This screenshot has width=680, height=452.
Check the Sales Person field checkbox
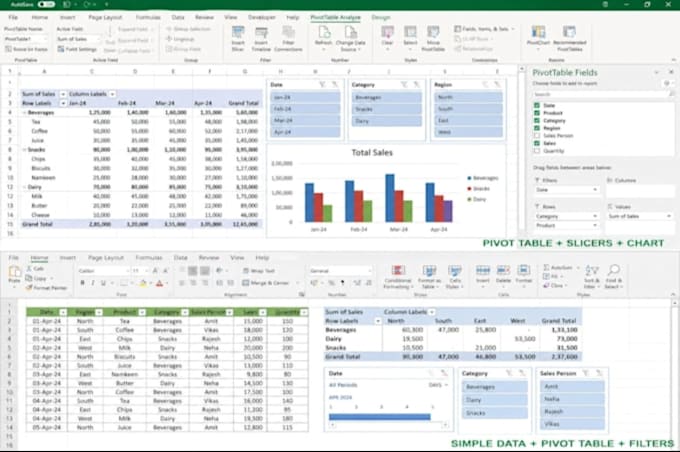click(537, 136)
